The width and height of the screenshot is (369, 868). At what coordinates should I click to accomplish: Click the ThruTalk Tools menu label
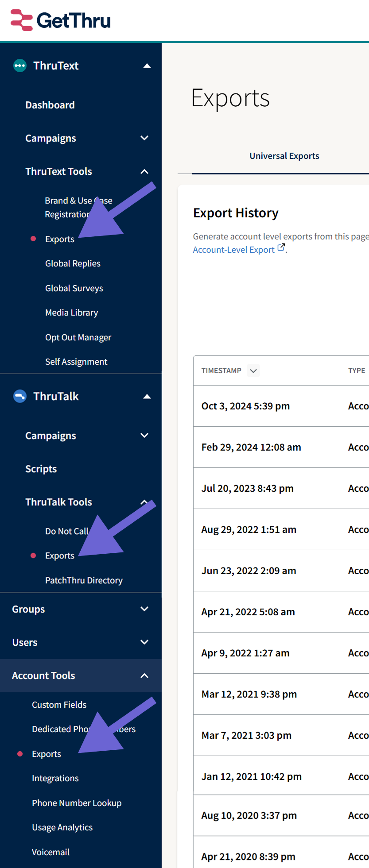point(58,502)
